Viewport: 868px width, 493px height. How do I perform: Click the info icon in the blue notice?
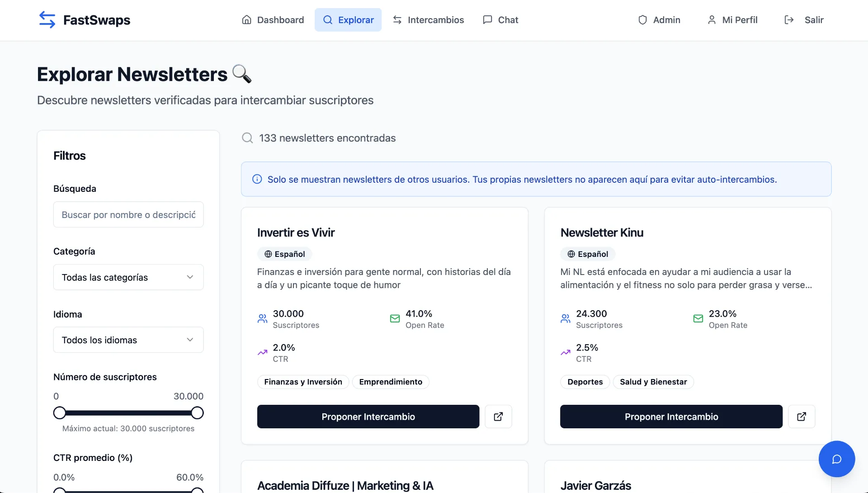tap(257, 179)
